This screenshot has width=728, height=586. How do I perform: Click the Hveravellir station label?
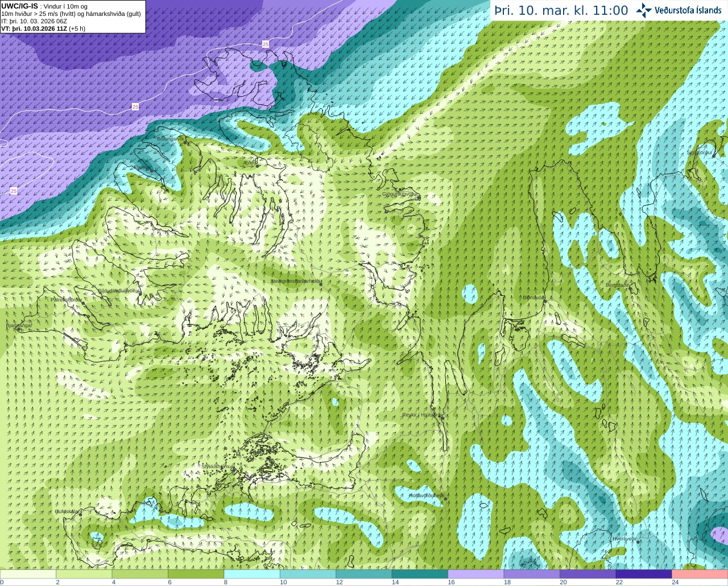point(624,538)
